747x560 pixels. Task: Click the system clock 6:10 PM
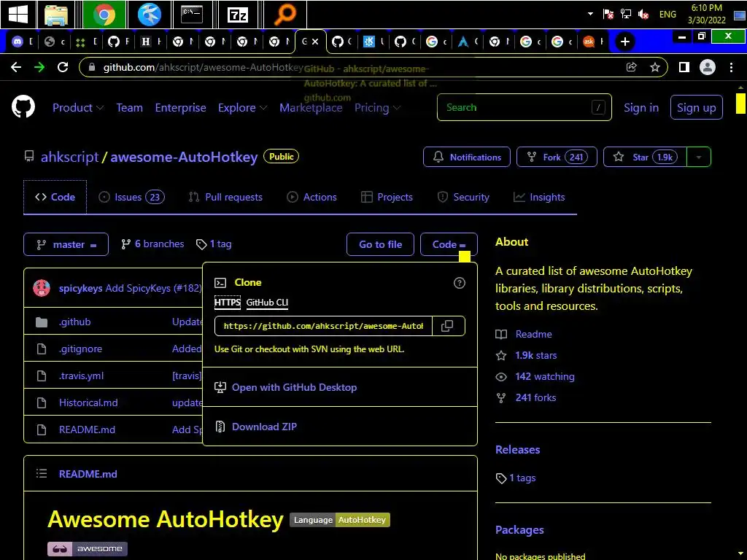(x=706, y=7)
